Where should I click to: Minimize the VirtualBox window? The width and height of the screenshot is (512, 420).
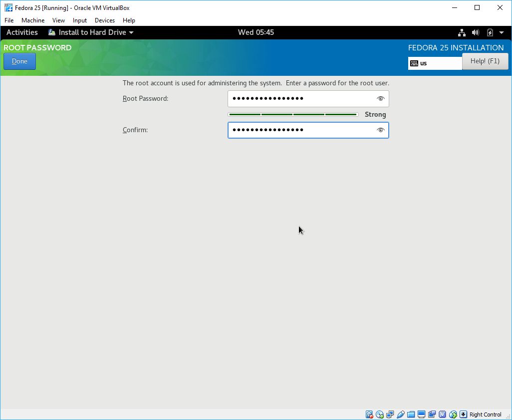[455, 7]
